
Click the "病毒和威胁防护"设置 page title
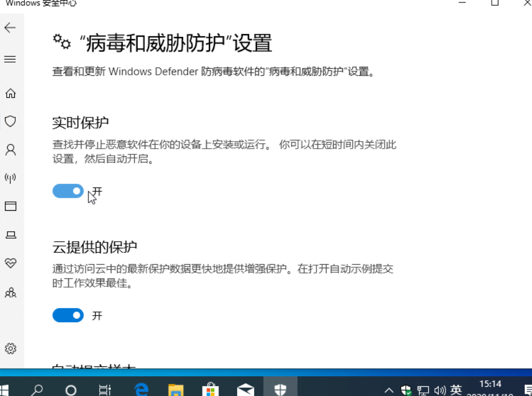point(176,43)
